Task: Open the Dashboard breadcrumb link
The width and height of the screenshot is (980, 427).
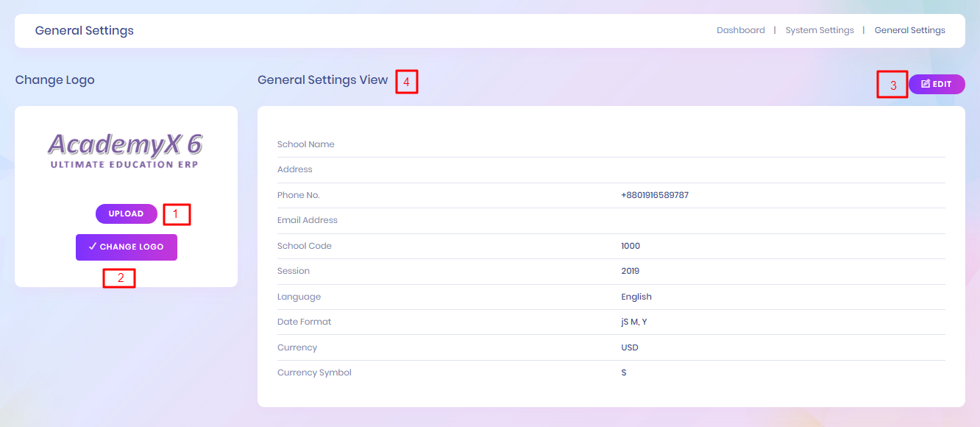Action: [x=740, y=30]
